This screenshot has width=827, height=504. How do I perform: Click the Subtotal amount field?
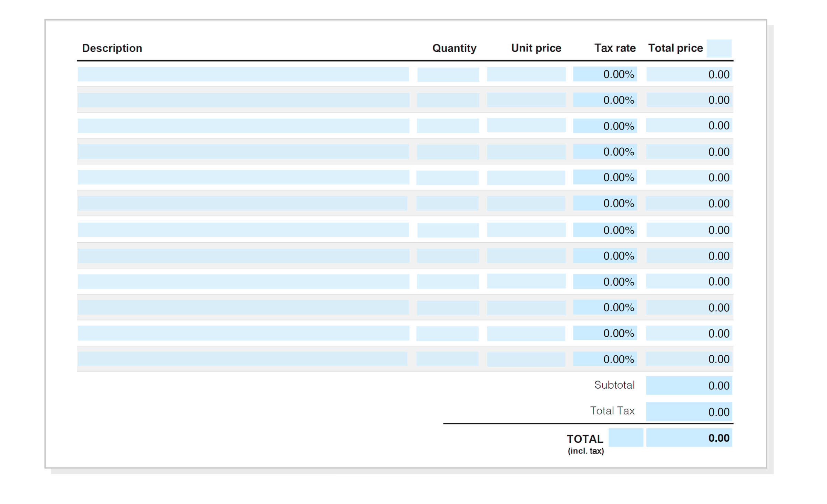pyautogui.click(x=689, y=386)
